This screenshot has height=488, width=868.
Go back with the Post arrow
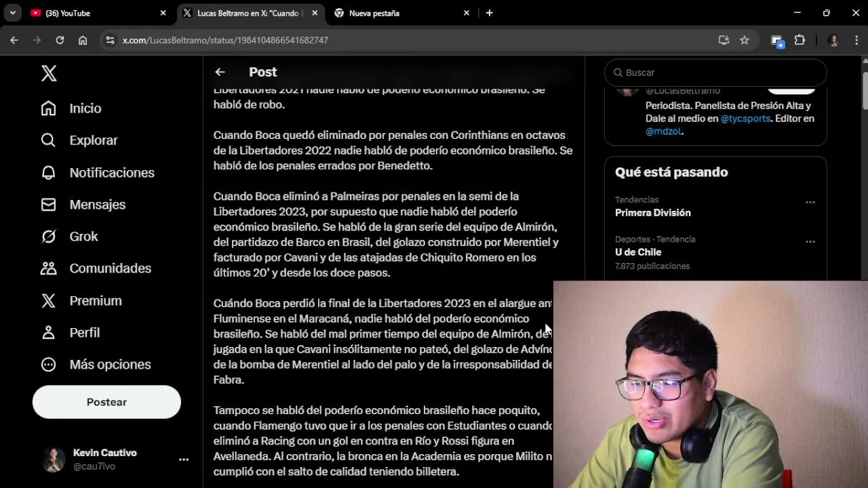point(220,72)
